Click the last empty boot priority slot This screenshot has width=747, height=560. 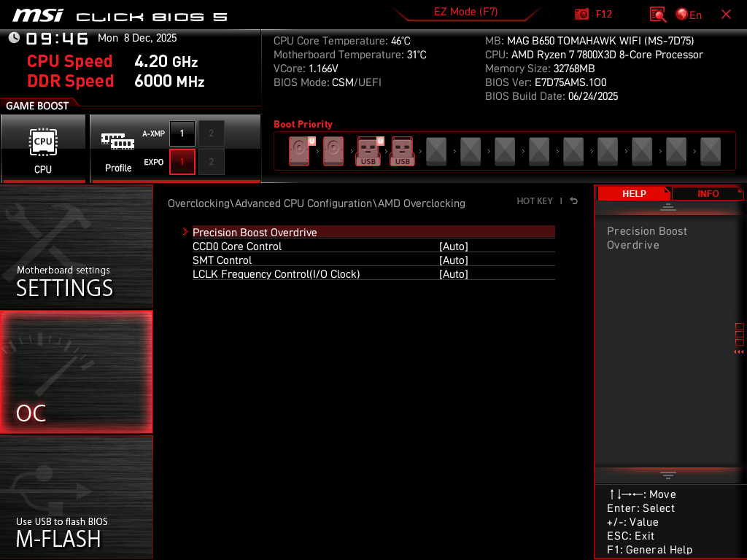pyautogui.click(x=711, y=151)
